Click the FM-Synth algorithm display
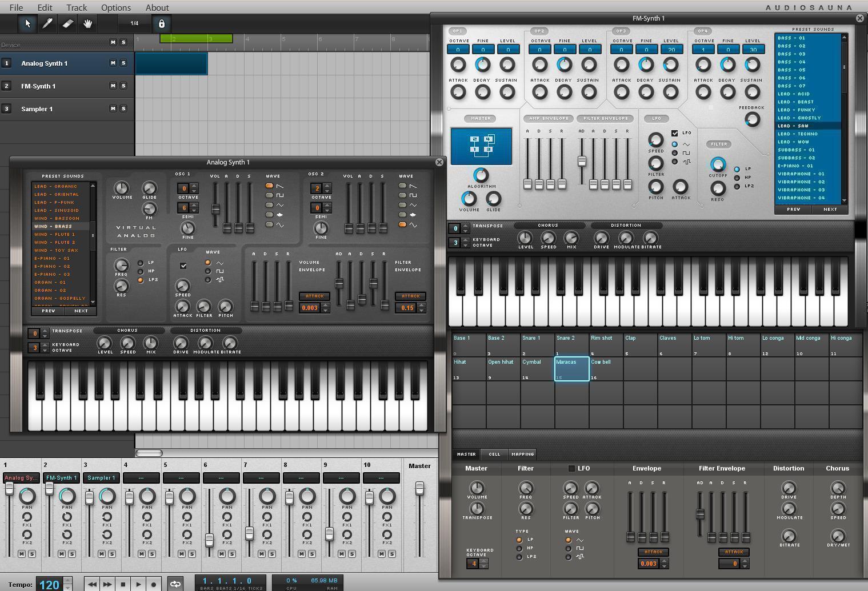 coord(481,146)
